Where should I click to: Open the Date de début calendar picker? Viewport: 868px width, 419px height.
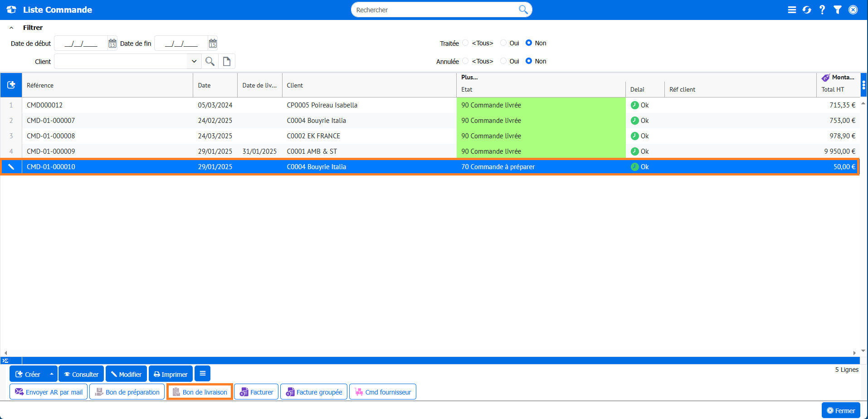click(x=112, y=44)
